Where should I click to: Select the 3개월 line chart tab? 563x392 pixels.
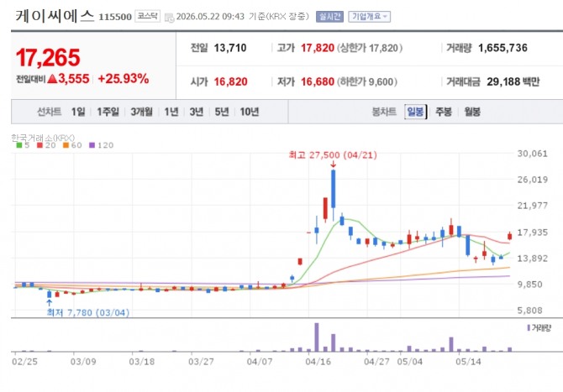(x=141, y=112)
